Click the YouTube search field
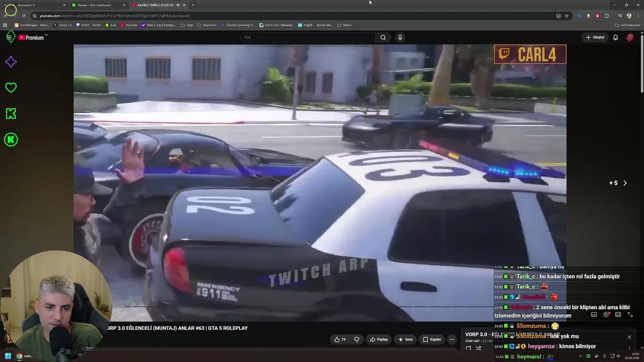The width and height of the screenshot is (644, 362). tap(308, 37)
